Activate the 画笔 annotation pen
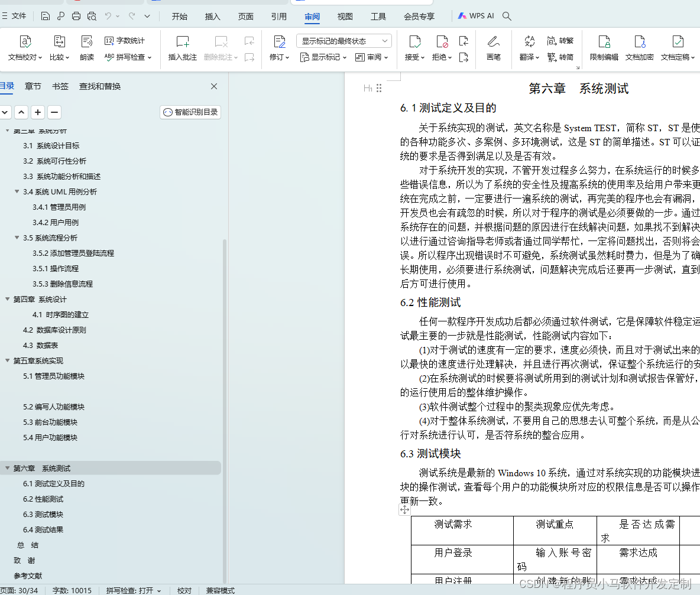 click(x=493, y=49)
